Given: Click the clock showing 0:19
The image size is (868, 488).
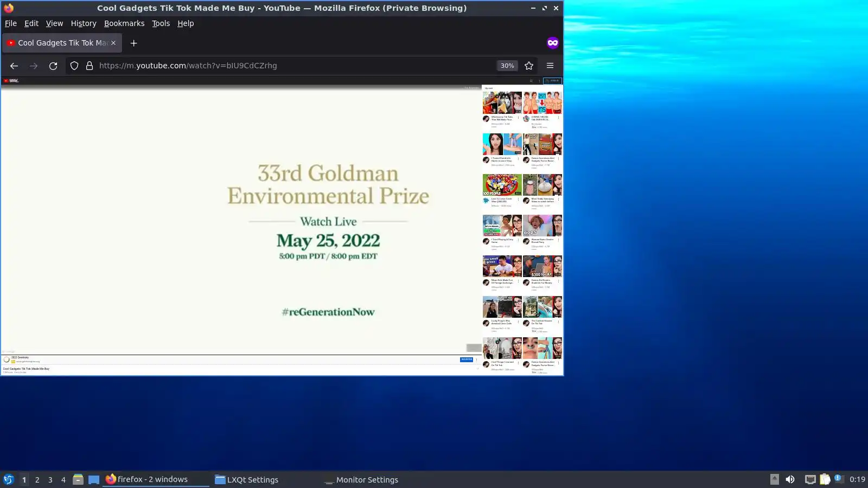Looking at the screenshot, I should coord(857,479).
